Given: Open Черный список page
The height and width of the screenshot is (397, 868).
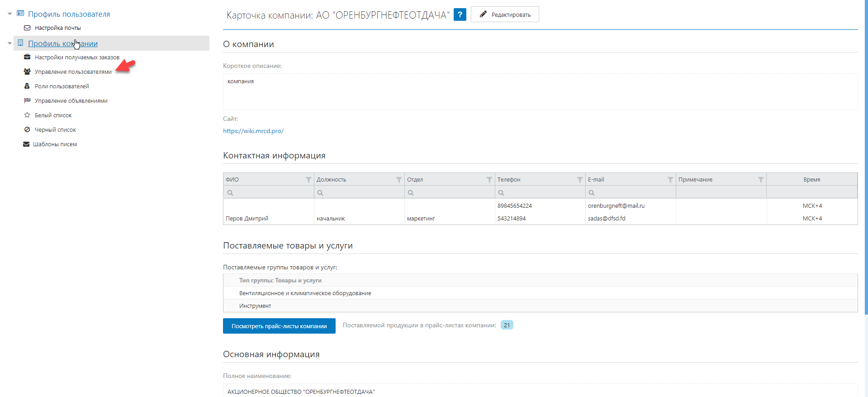Looking at the screenshot, I should tap(55, 130).
